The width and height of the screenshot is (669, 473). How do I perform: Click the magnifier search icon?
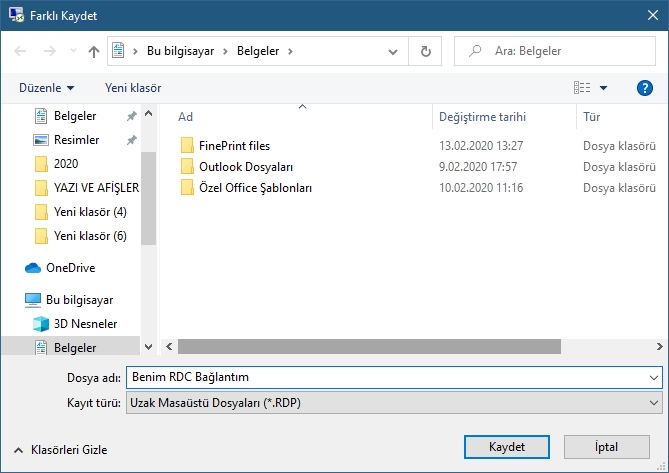pos(474,51)
